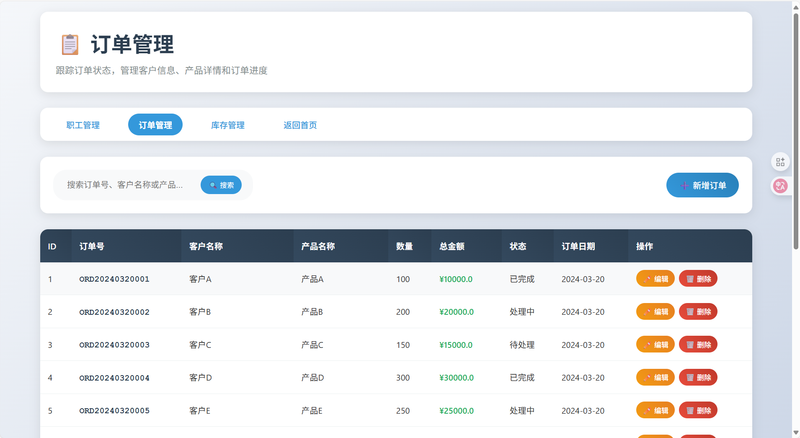The height and width of the screenshot is (438, 800).
Task: Select the 订单管理 tab
Action: [x=155, y=125]
